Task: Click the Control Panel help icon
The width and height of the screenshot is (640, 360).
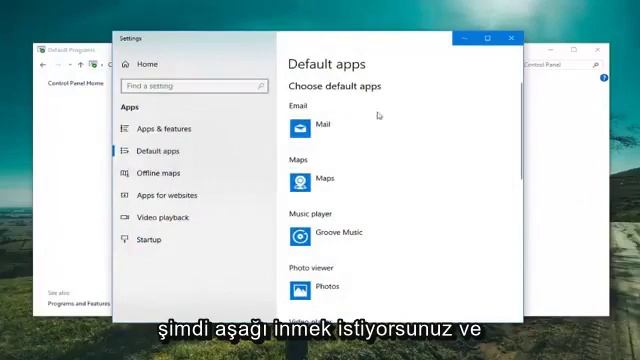Action: click(604, 78)
